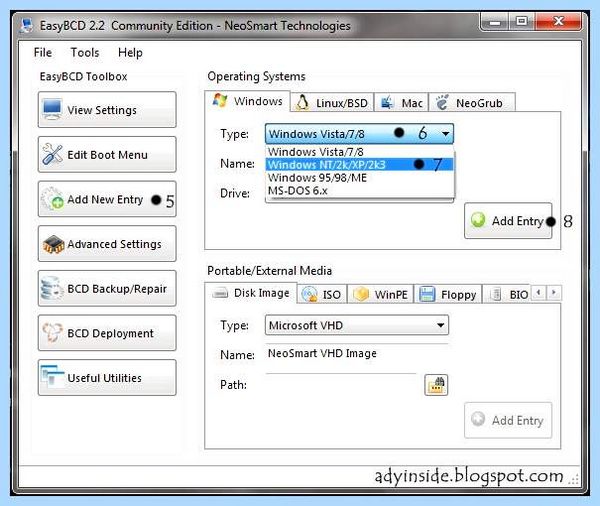Open the Help menu

(130, 52)
